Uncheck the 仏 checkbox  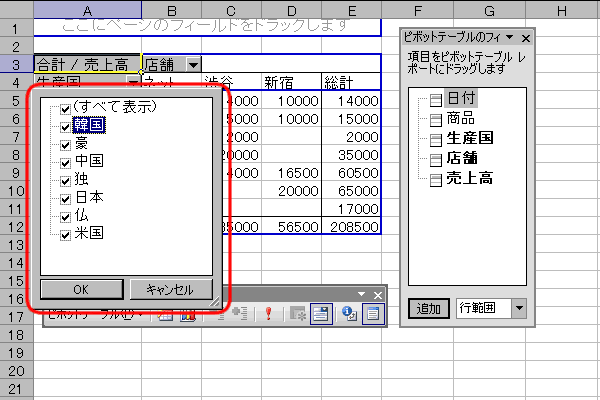coord(65,217)
